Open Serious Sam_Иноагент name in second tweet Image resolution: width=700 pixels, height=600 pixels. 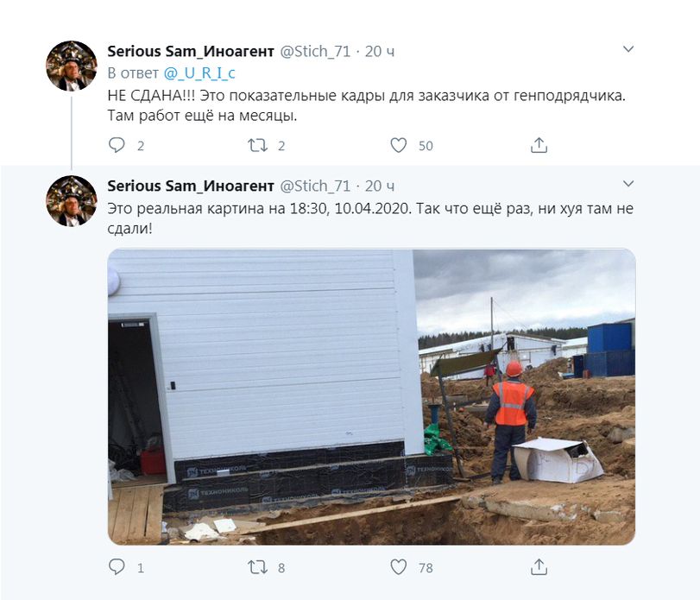pos(191,186)
